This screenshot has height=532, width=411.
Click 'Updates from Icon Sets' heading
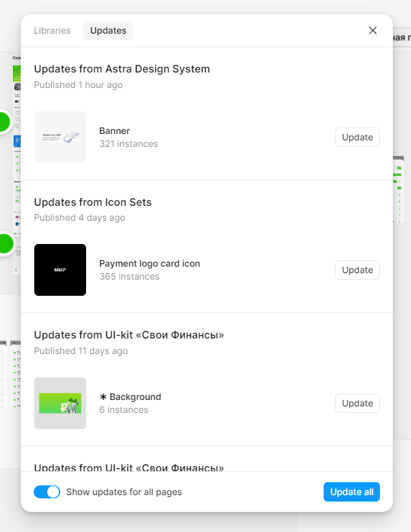93,202
